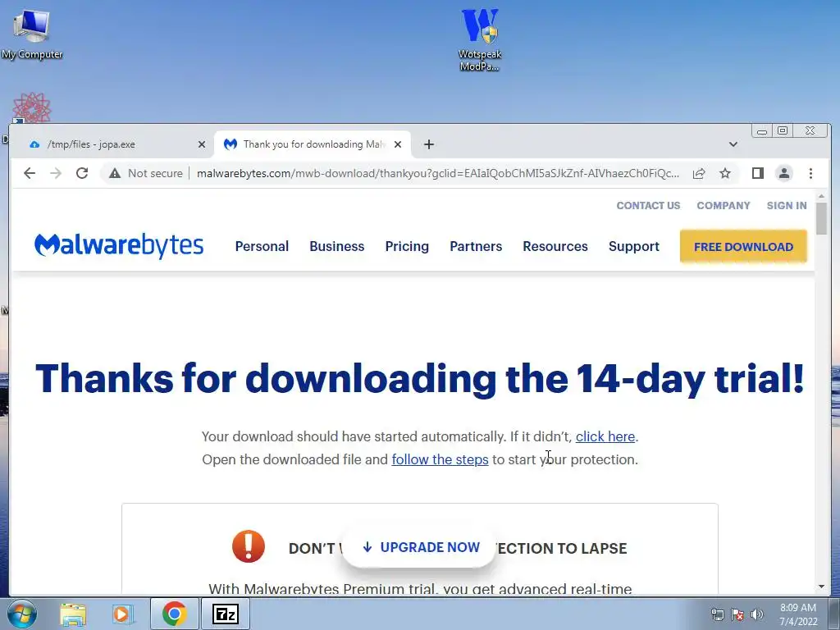840x630 pixels.
Task: Bookmark this page with the star icon
Action: click(x=725, y=173)
